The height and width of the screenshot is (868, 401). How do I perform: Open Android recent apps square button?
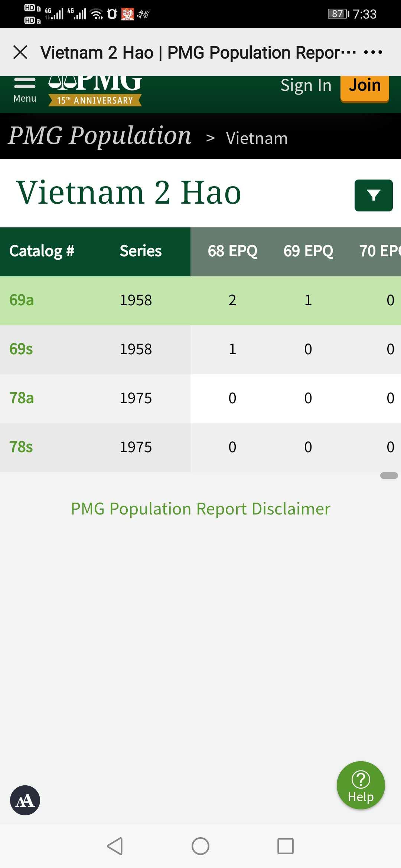coord(285,846)
